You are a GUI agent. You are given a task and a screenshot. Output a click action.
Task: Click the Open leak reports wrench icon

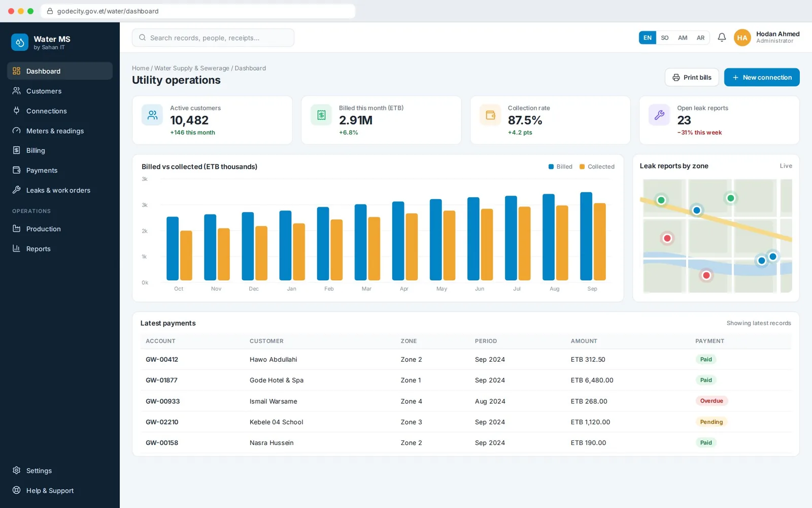click(659, 115)
